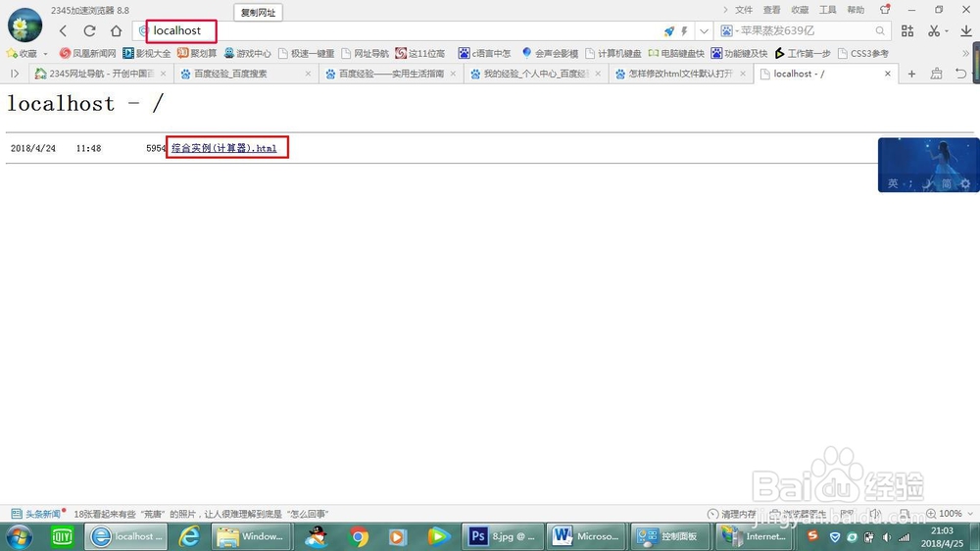Expand the 收藏 favorites dropdown arrow

tap(46, 54)
